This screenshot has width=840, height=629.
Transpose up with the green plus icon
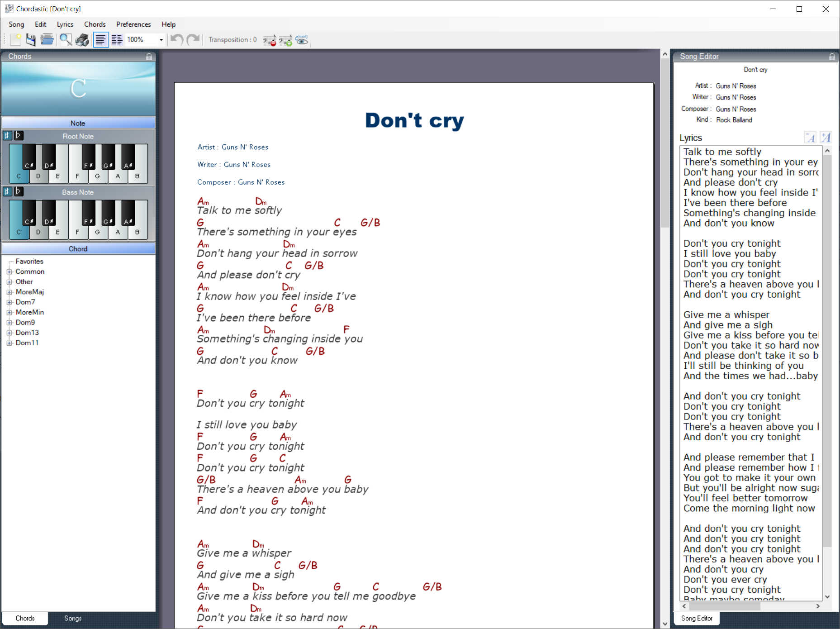point(285,40)
